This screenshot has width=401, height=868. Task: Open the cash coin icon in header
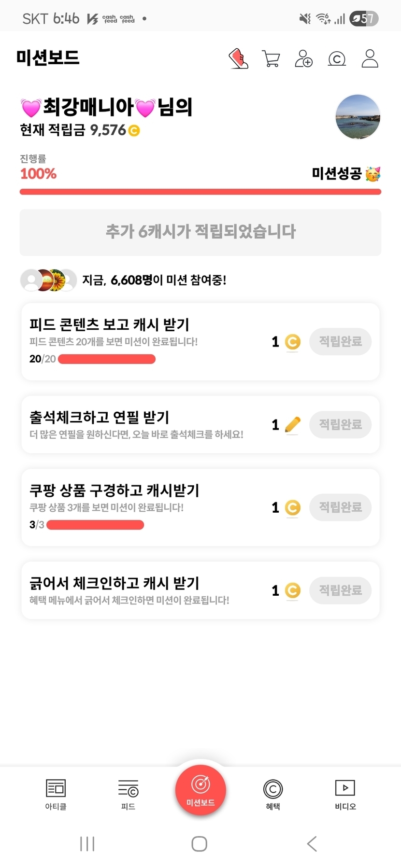pos(337,58)
